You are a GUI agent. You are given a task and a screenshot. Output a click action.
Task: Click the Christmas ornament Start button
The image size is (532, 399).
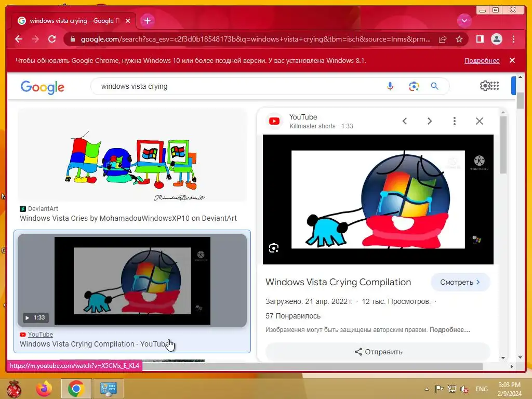(x=14, y=389)
